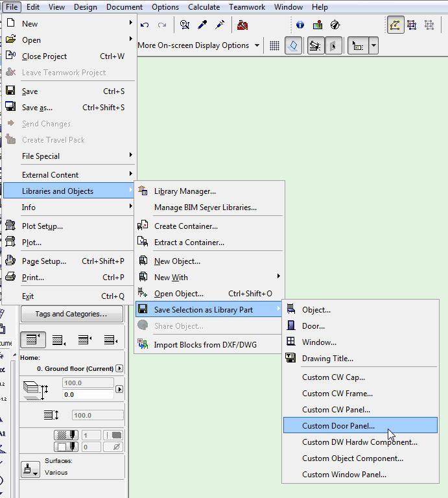Click the Group elements icon
The image size is (448, 498).
click(412, 25)
